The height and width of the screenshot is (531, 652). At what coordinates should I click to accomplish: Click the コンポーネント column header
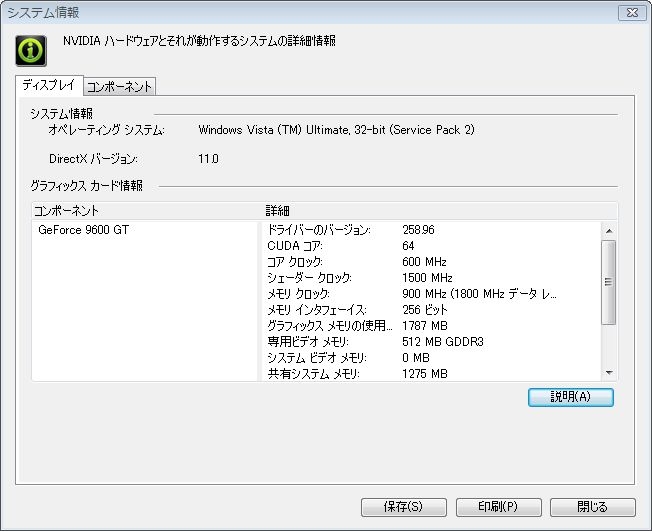[x=66, y=211]
